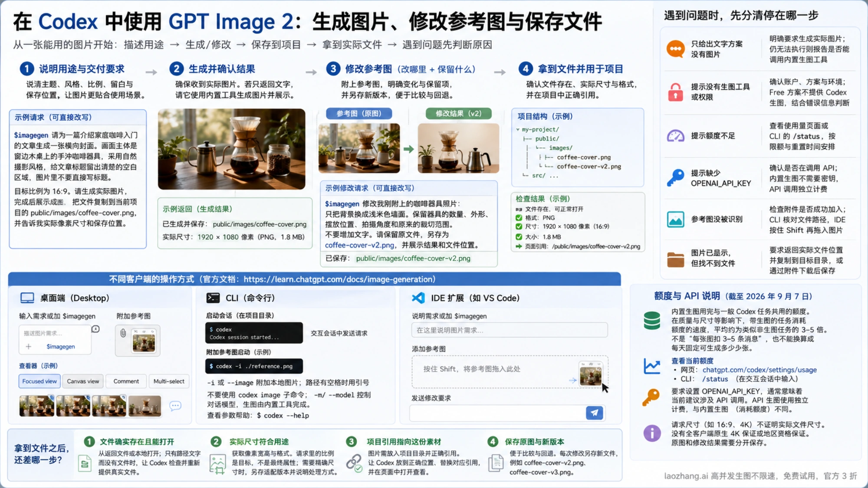This screenshot has height=488, width=868.
Task: Click the blue key icon beside 提示缺少 OPENAI_API_KEY
Action: pyautogui.click(x=675, y=178)
